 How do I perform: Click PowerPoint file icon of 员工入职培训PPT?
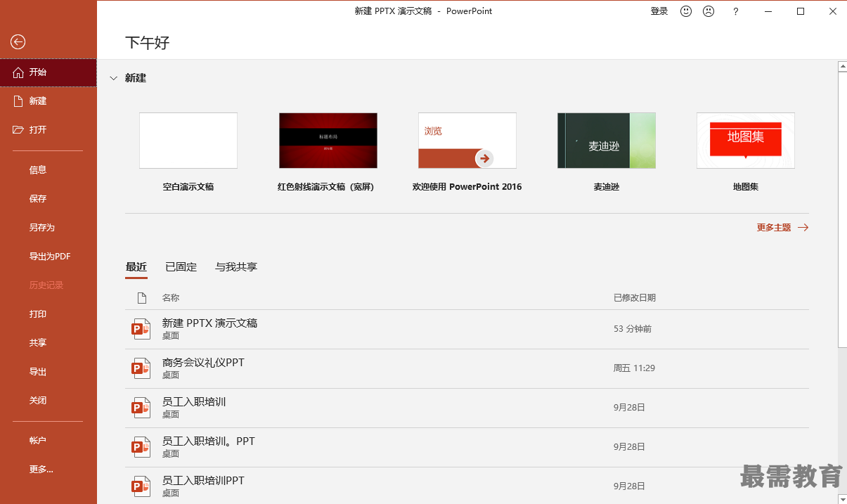point(141,486)
